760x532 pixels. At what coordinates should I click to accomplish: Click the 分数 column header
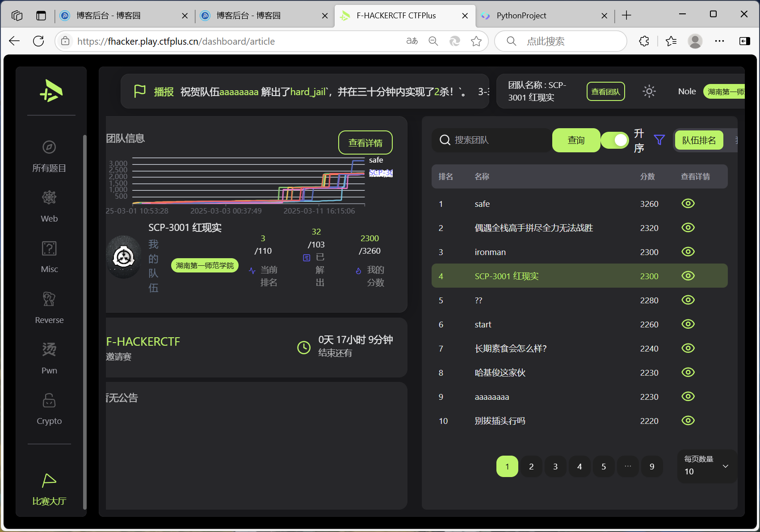pos(647,176)
